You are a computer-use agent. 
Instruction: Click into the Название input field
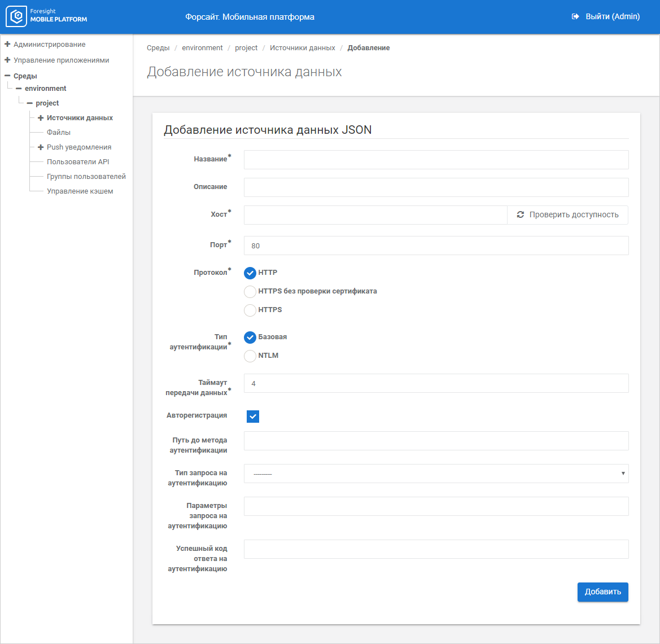pyautogui.click(x=436, y=160)
